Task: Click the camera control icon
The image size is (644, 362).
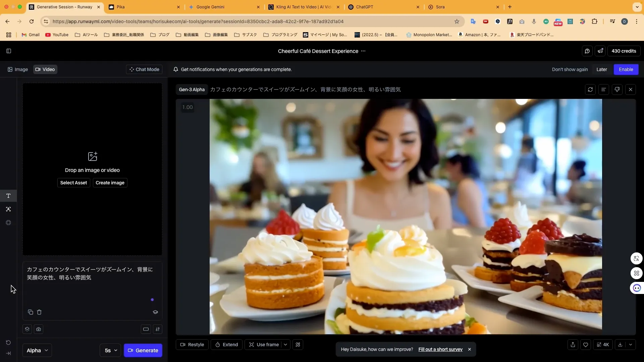Action: [39, 329]
